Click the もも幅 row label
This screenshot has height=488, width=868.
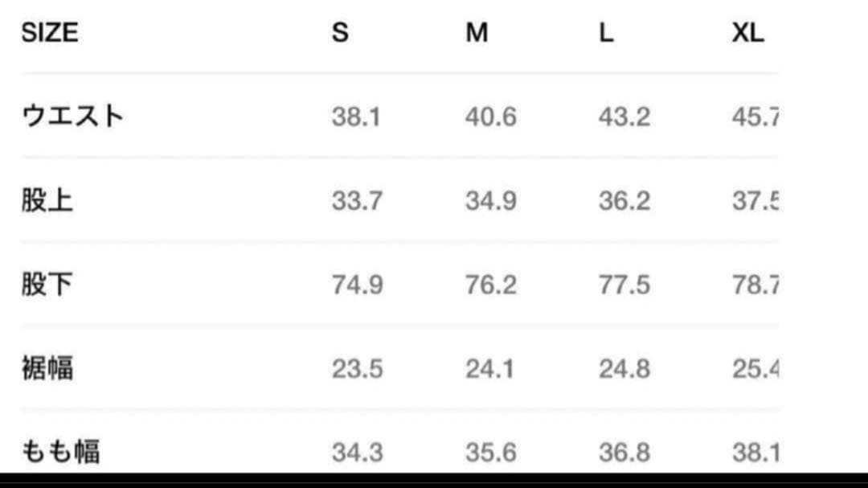61,452
